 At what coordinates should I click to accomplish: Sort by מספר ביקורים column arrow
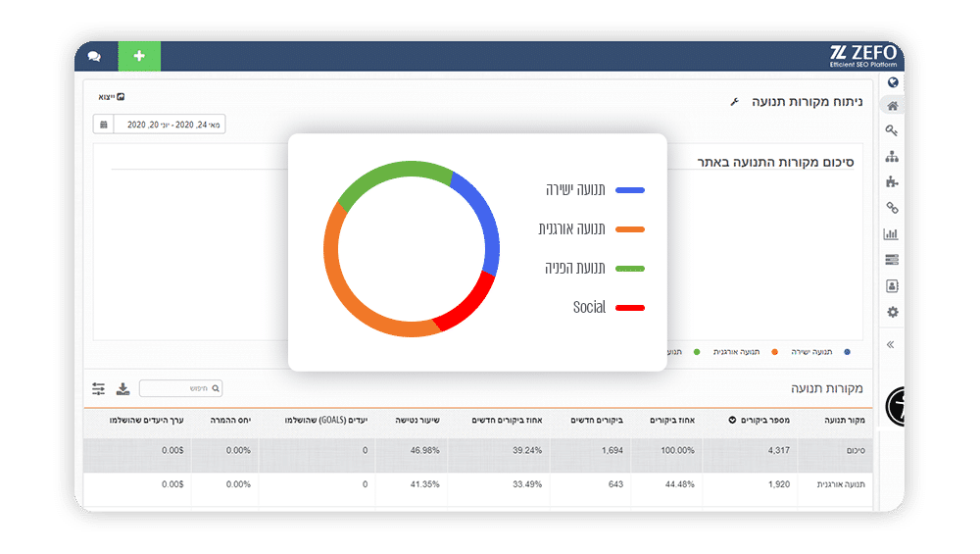732,421
